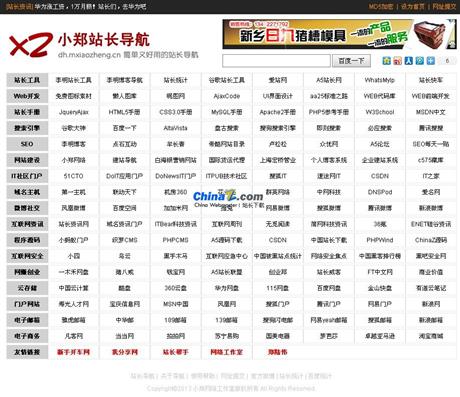
Task: Share via Tencent Weibo icon
Action: tap(420, 61)
